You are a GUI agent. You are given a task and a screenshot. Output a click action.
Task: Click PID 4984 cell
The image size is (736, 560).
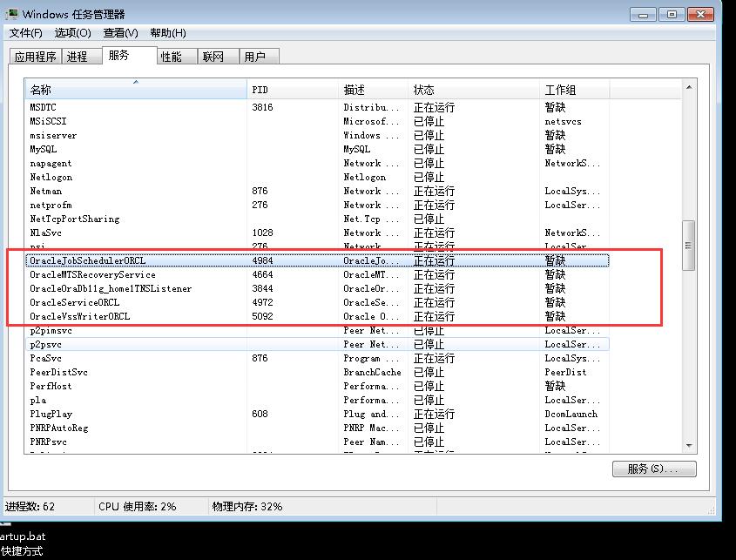(262, 260)
